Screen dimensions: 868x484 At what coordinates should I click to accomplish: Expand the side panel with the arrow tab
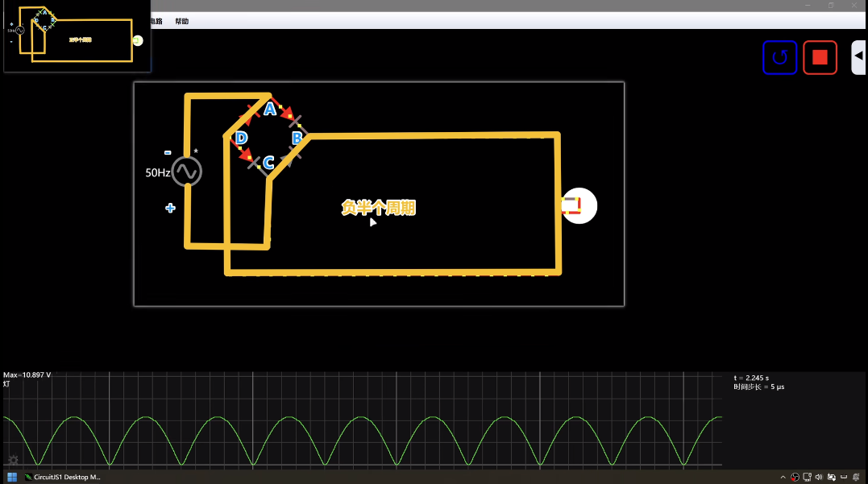click(x=858, y=57)
